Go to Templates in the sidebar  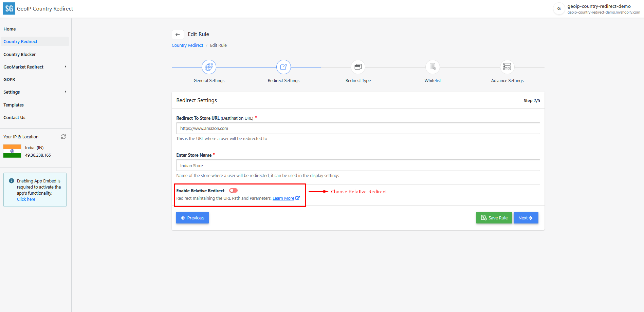coord(14,105)
